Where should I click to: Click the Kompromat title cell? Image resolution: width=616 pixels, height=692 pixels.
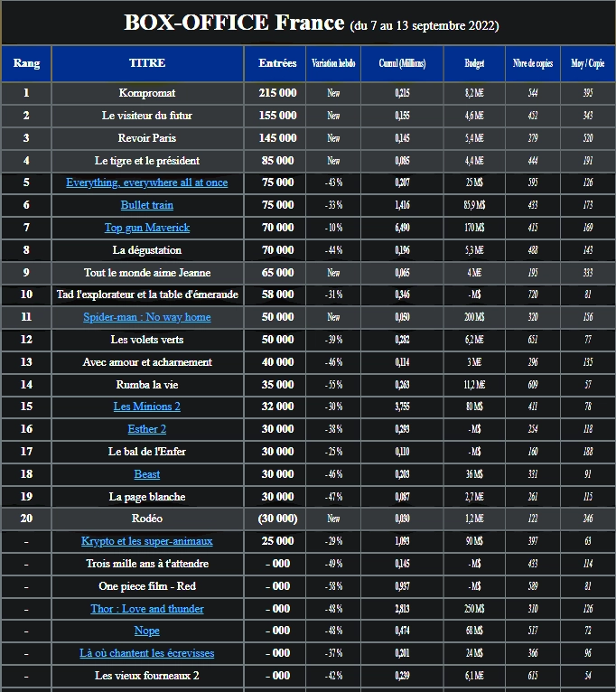point(147,93)
